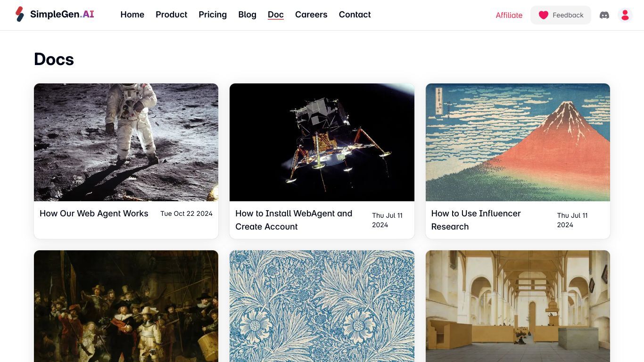Screen dimensions: 644x362
Task: Click the heart icon in Feedback
Action: (x=544, y=15)
